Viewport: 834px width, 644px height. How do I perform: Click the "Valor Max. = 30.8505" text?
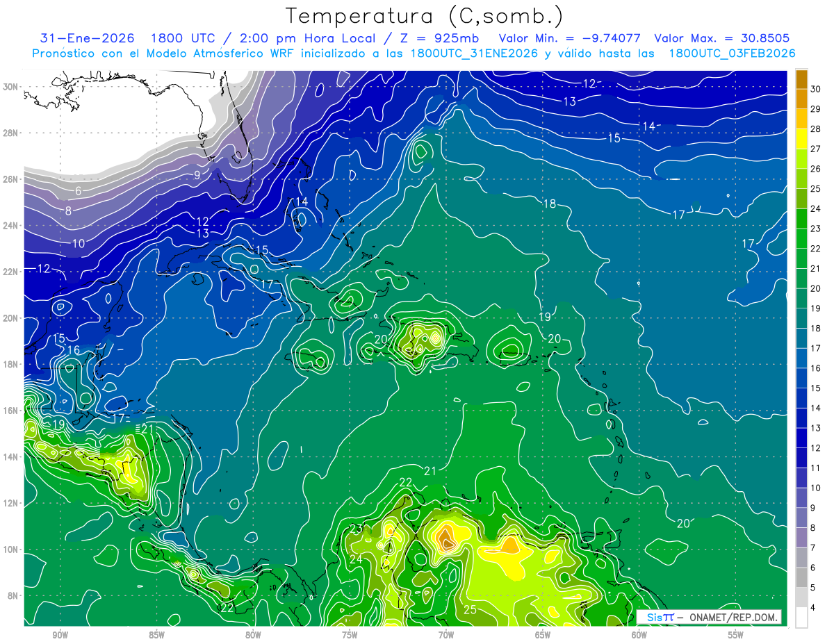coord(722,38)
